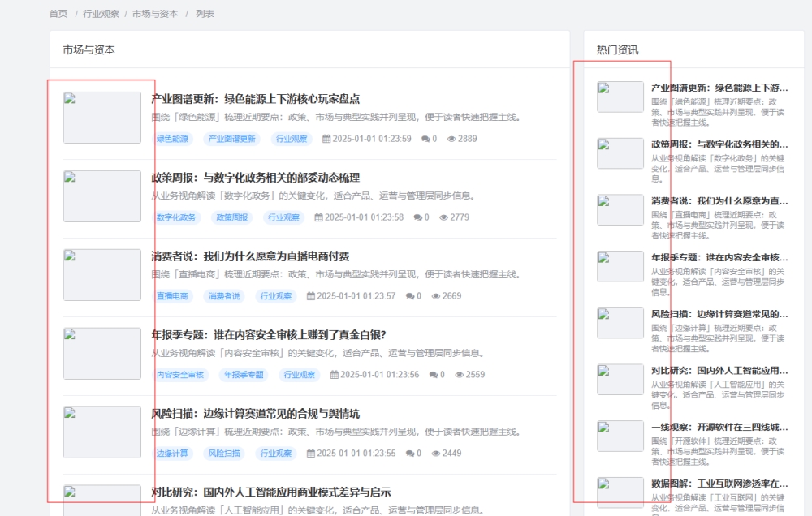The height and width of the screenshot is (516, 812).
Task: Click thumbnail of 直播电商 article in main list
Action: coord(102,275)
